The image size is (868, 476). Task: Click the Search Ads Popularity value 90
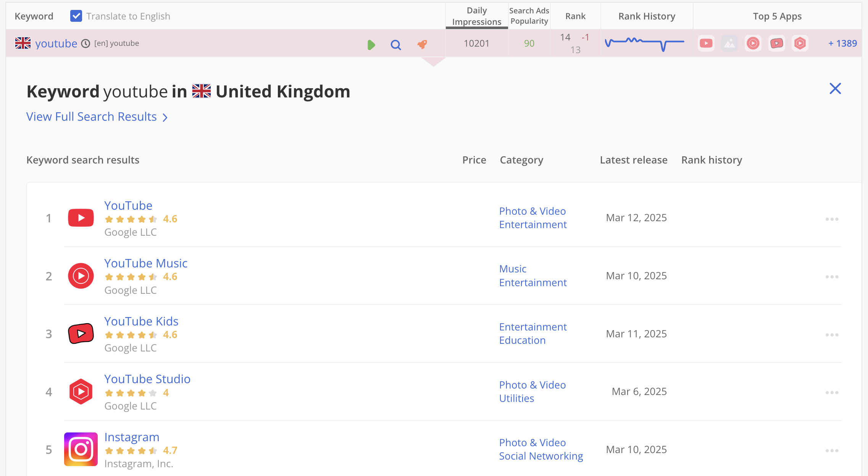pos(529,44)
